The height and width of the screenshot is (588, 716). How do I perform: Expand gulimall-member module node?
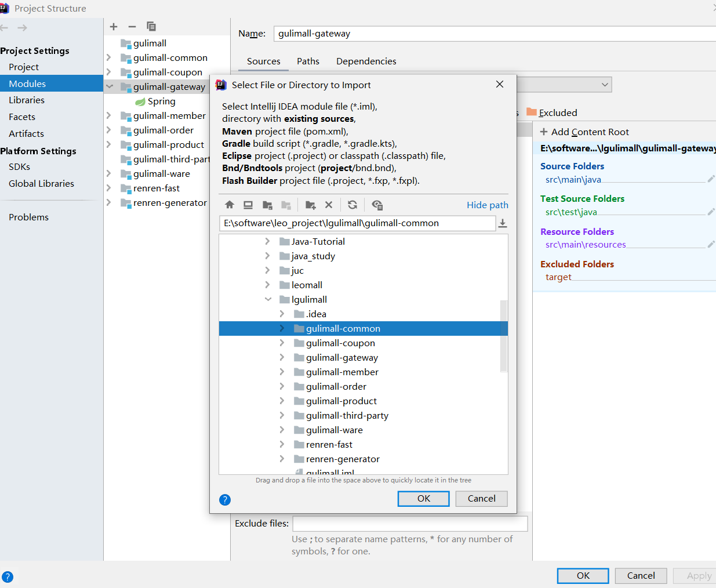[x=108, y=115]
